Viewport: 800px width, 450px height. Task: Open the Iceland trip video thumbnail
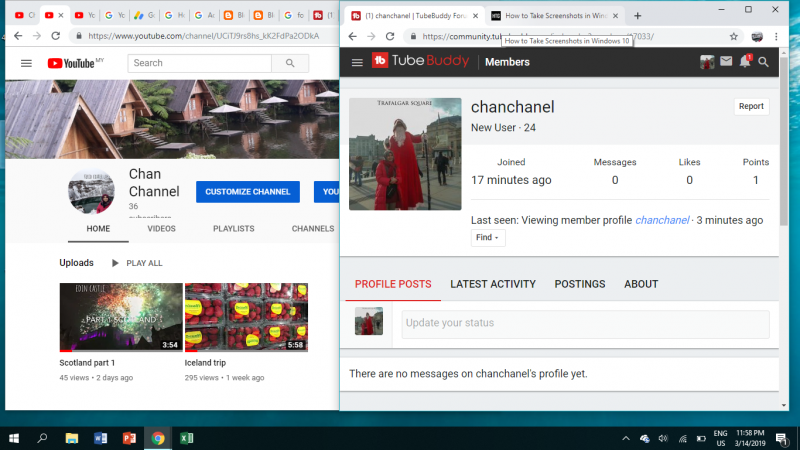pyautogui.click(x=246, y=316)
